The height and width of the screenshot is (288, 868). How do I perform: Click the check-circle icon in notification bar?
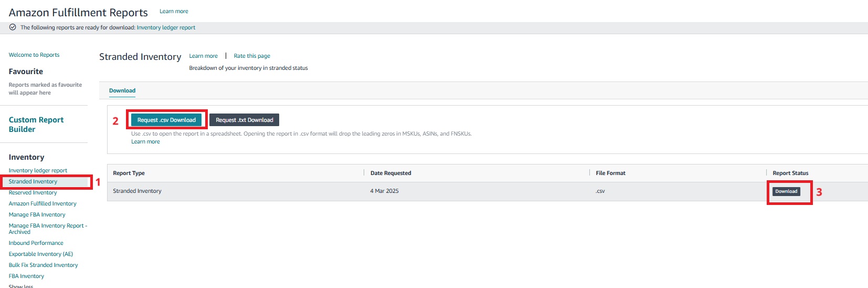[13, 27]
